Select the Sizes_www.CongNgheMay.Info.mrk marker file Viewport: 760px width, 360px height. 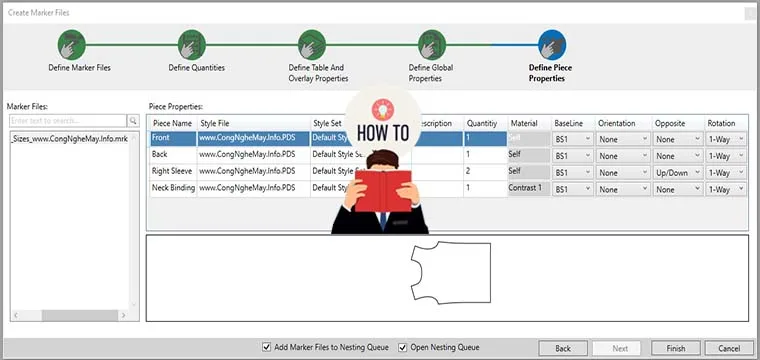click(x=69, y=139)
